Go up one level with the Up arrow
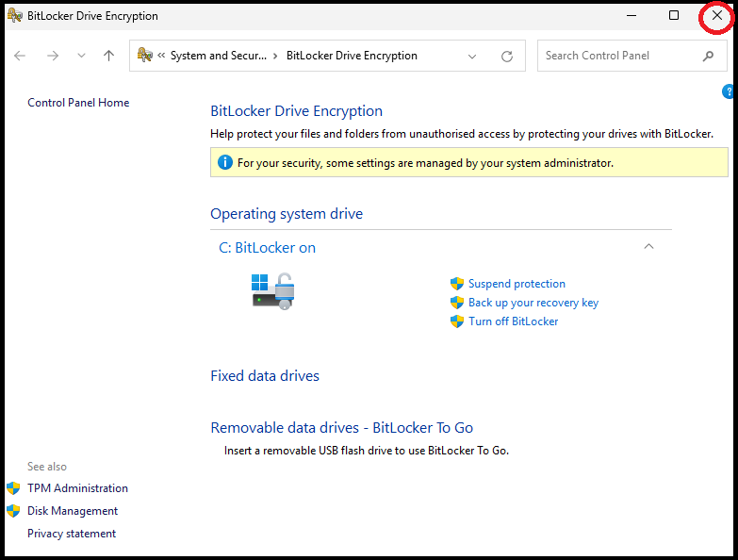738x560 pixels. point(108,56)
